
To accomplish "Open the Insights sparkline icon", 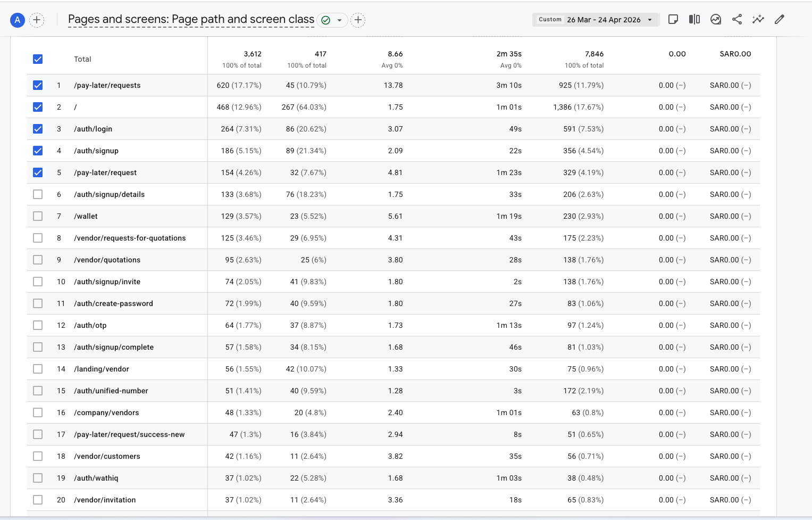I will pos(758,20).
